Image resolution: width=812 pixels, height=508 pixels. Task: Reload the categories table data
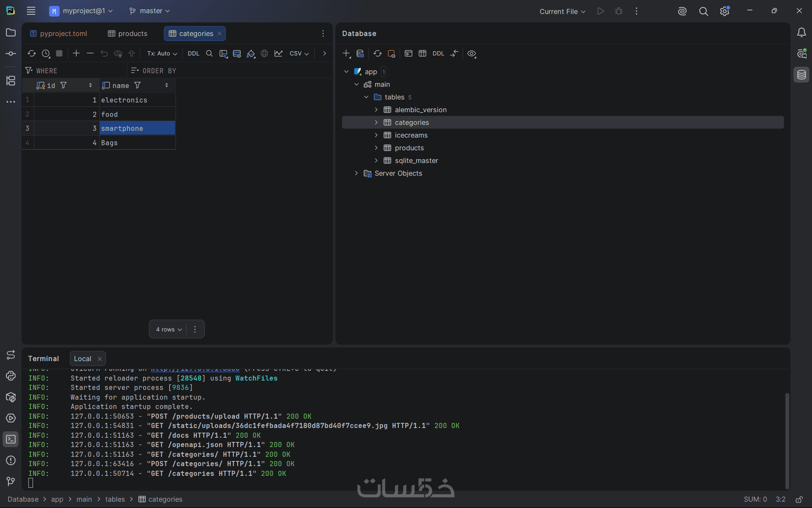(x=32, y=53)
